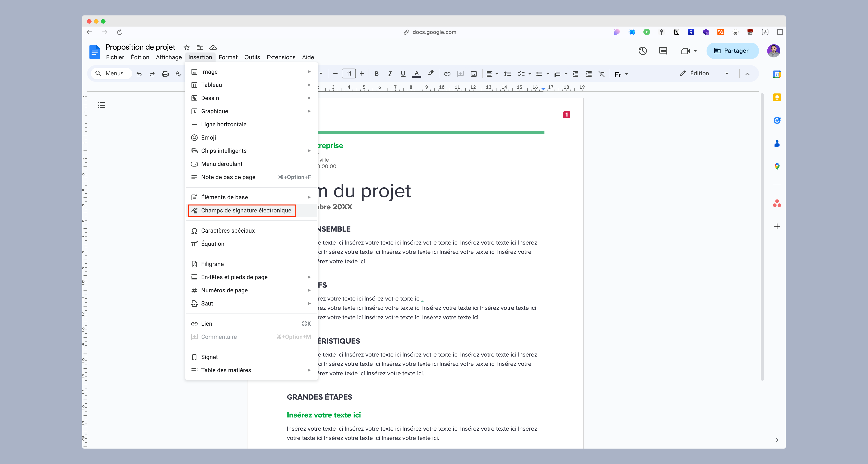The width and height of the screenshot is (868, 464).
Task: Go back in browser
Action: pos(89,32)
